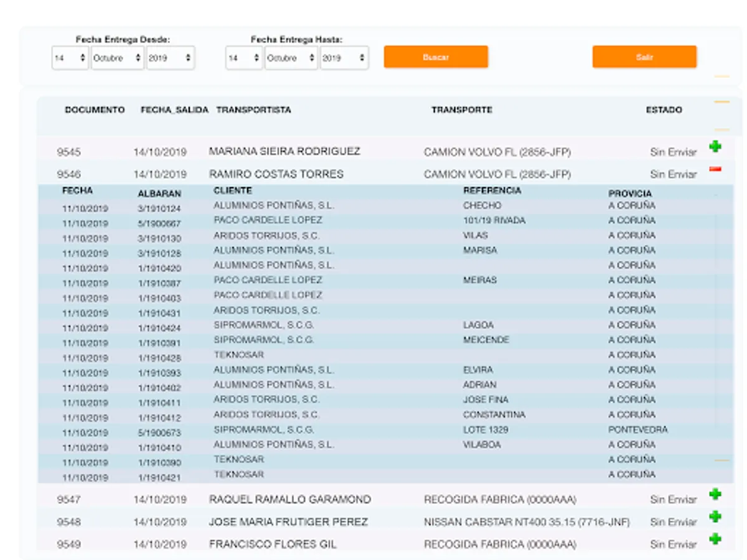Open the Fecha Entrega Hasta year dropdown

(344, 58)
